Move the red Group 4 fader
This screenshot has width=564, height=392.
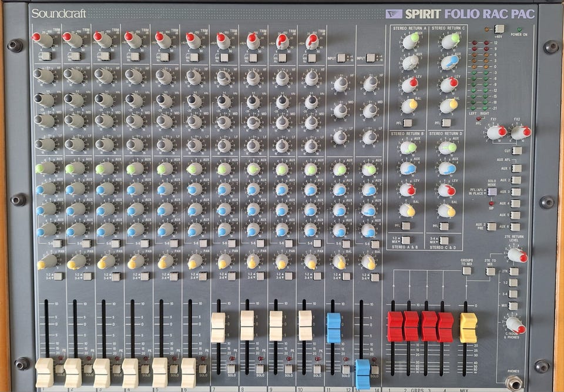pyautogui.click(x=445, y=327)
